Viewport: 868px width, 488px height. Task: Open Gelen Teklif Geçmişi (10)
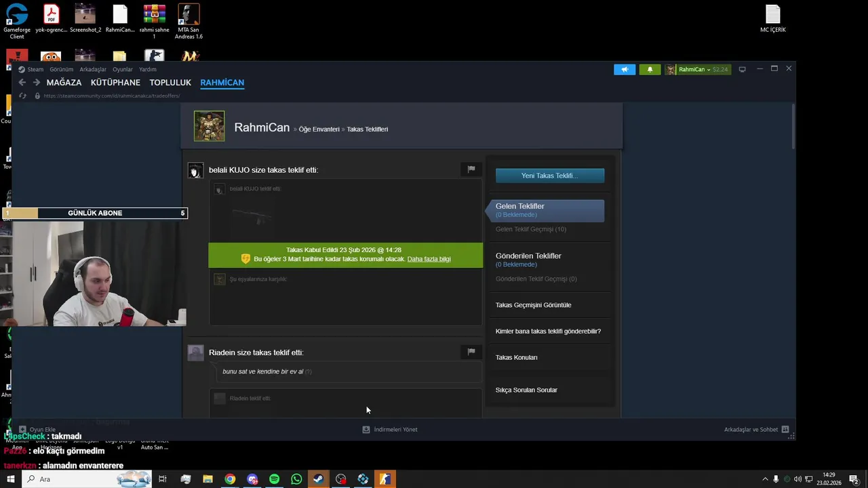(x=530, y=229)
